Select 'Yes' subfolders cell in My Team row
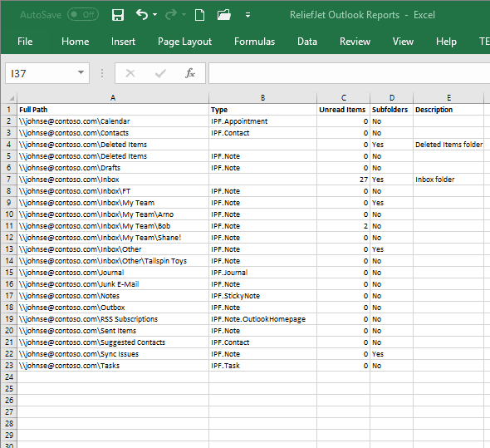 coord(391,203)
